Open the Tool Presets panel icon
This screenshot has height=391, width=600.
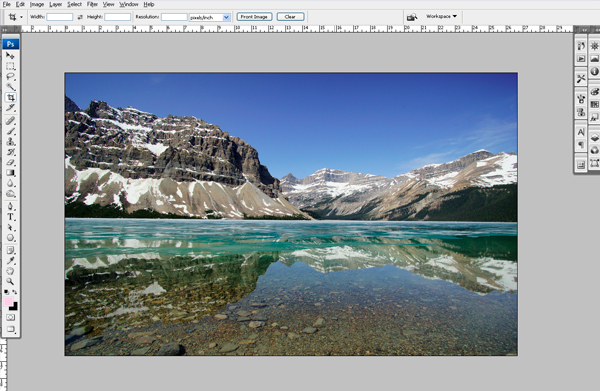coord(581,78)
